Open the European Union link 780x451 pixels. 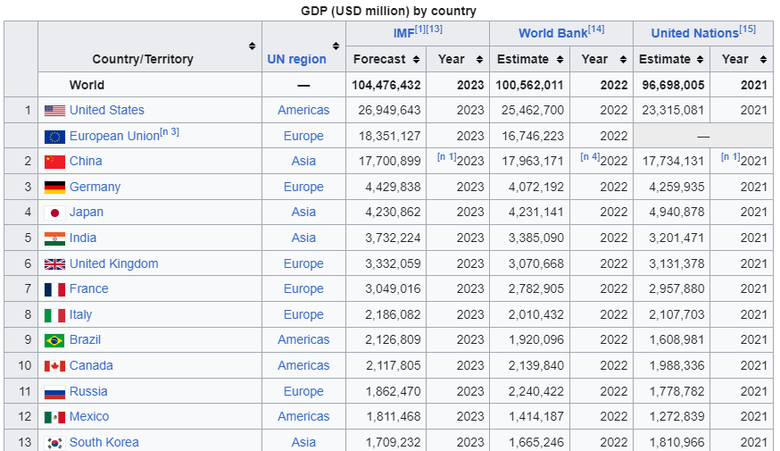pos(114,136)
